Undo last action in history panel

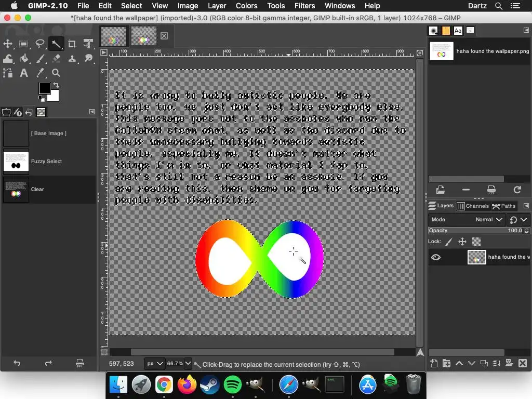click(17, 363)
